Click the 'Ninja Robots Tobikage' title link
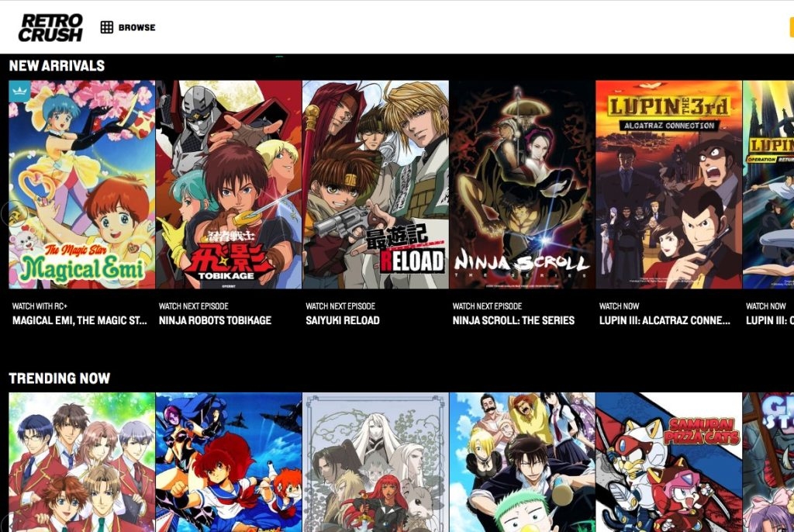Image resolution: width=794 pixels, height=532 pixels. (x=216, y=320)
